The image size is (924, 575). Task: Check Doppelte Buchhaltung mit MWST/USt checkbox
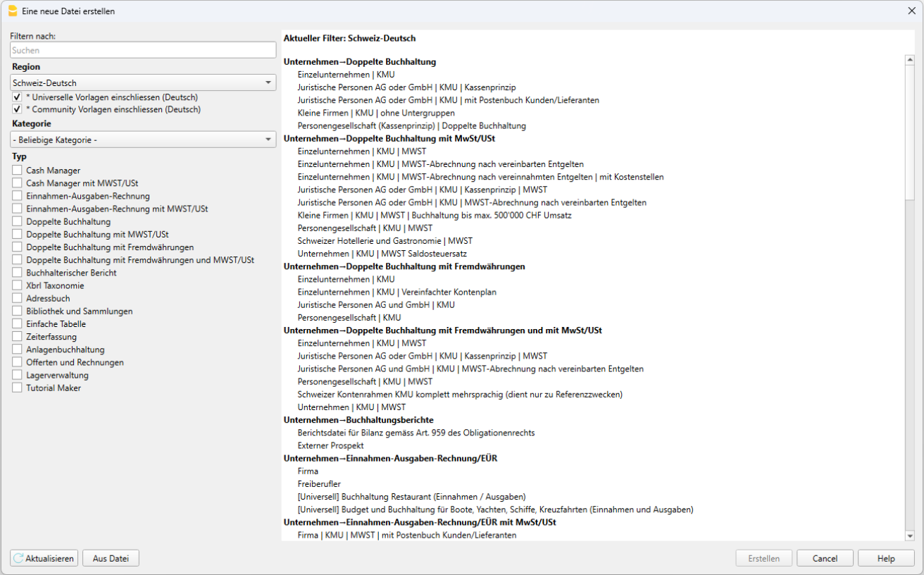17,235
